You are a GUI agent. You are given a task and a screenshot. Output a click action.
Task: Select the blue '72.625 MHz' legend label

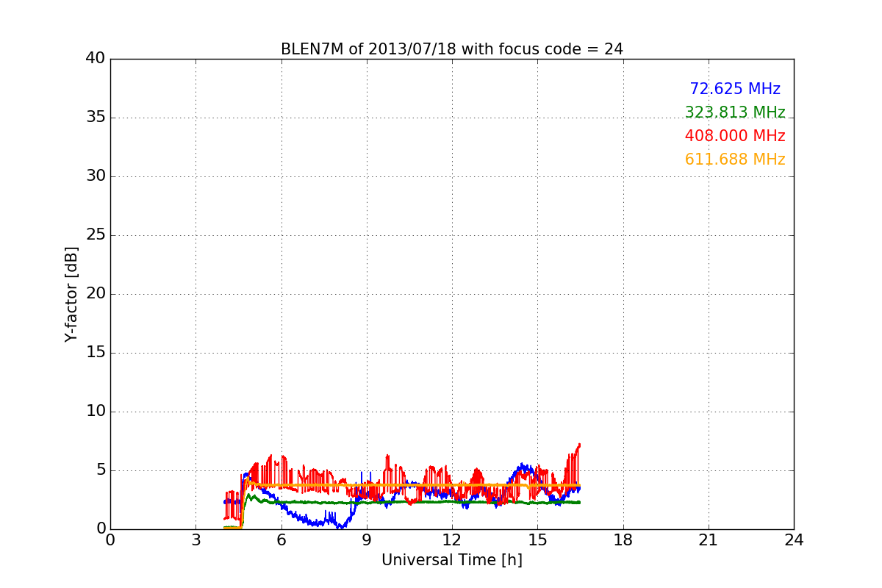[x=735, y=89]
